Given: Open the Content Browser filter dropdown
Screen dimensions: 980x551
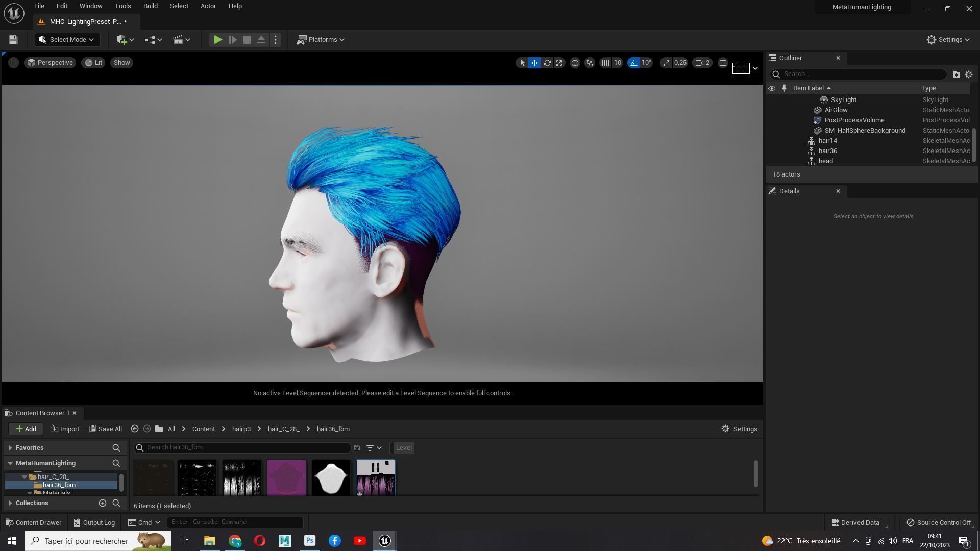Looking at the screenshot, I should [x=374, y=448].
